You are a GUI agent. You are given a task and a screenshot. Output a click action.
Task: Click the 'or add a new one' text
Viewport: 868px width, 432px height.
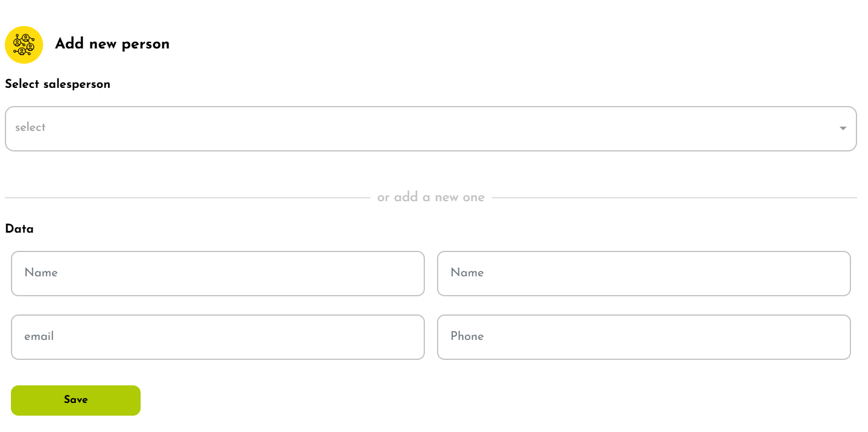tap(431, 198)
